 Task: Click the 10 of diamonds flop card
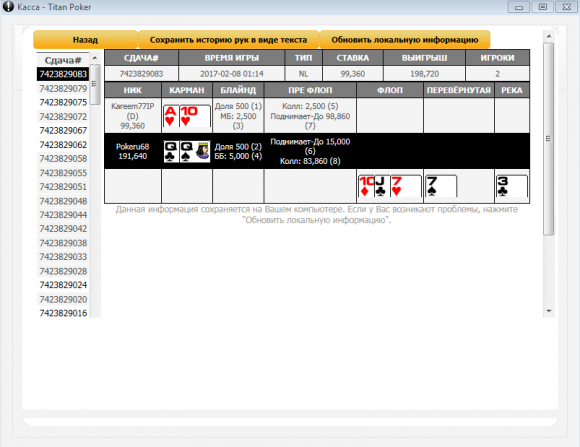(x=366, y=186)
